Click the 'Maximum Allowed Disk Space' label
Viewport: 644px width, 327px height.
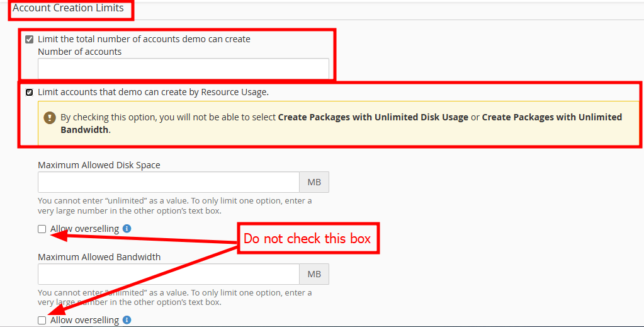(99, 165)
